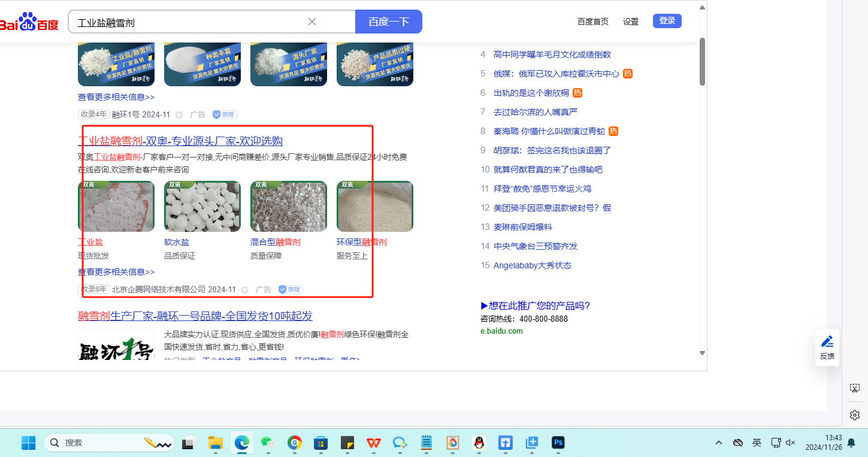The image size is (868, 457).
Task: Open the blue notepad app in the taskbar
Action: click(426, 443)
